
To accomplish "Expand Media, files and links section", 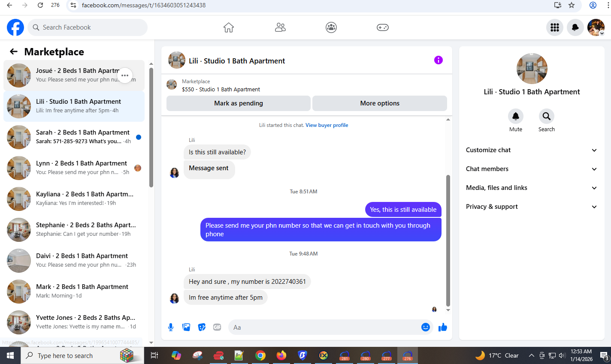I will coord(532,188).
